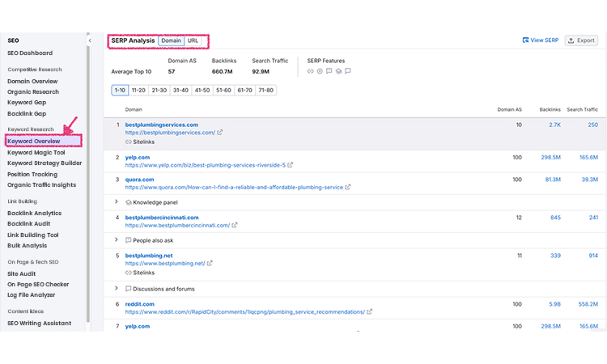Open external link icon for yelp.com riverside URL
Viewport: 607px width, 364px height.
(x=291, y=165)
